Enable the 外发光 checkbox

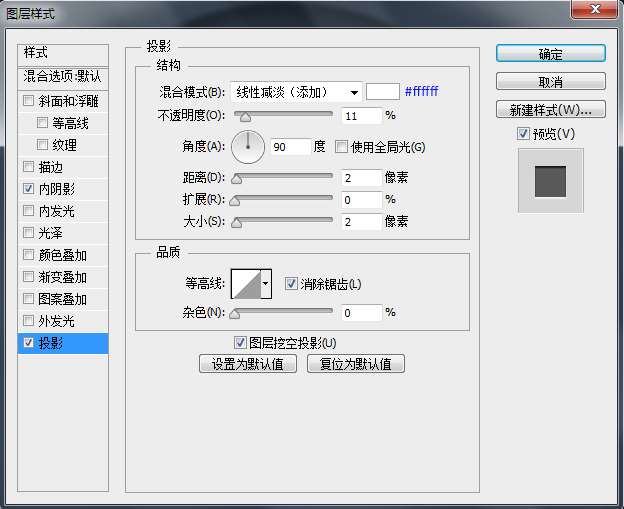(28, 320)
